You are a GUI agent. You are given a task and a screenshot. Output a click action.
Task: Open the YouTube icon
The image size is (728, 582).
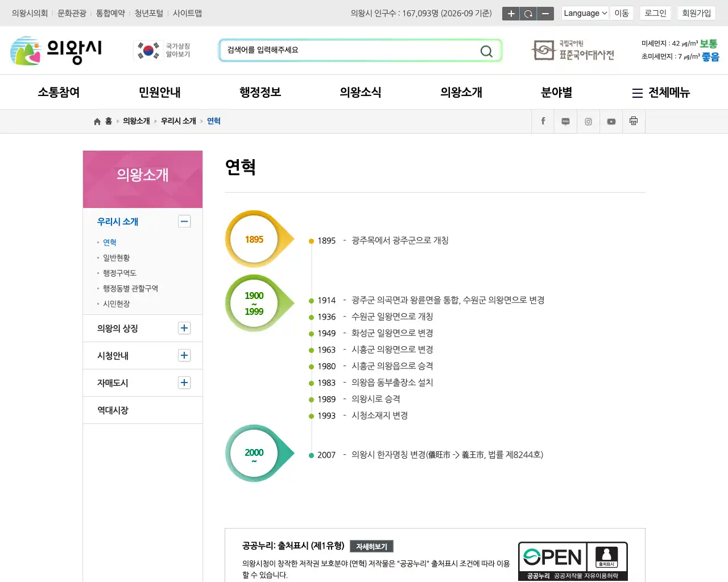(x=611, y=121)
